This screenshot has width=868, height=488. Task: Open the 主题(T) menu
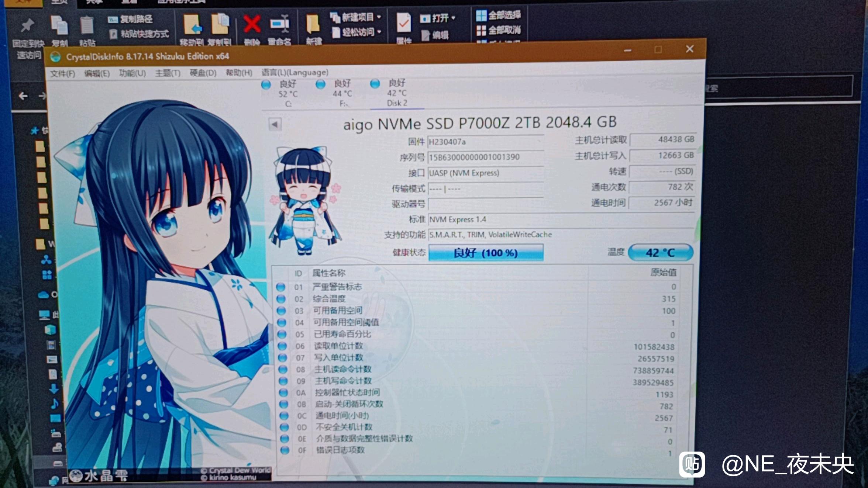168,73
